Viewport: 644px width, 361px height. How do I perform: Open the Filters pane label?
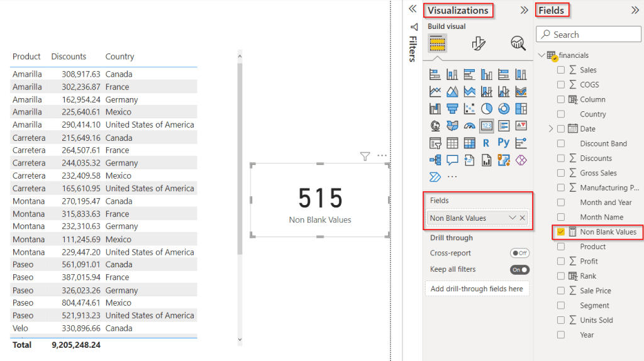click(413, 48)
